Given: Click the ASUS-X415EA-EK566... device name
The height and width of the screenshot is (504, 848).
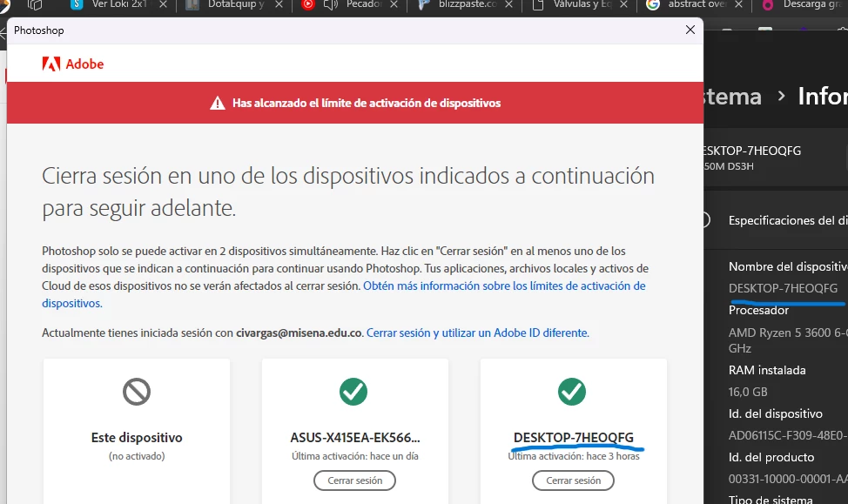Looking at the screenshot, I should [354, 438].
